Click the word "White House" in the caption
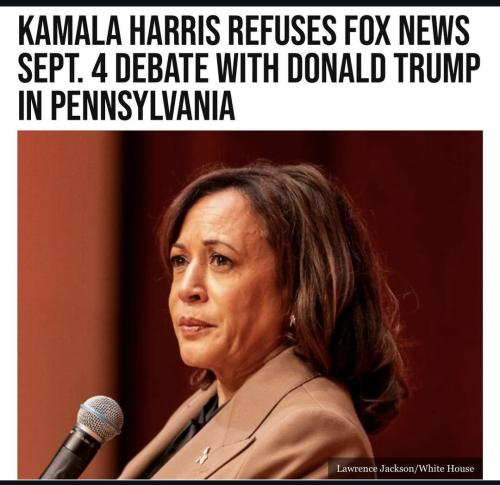The image size is (500, 485). pos(446,468)
